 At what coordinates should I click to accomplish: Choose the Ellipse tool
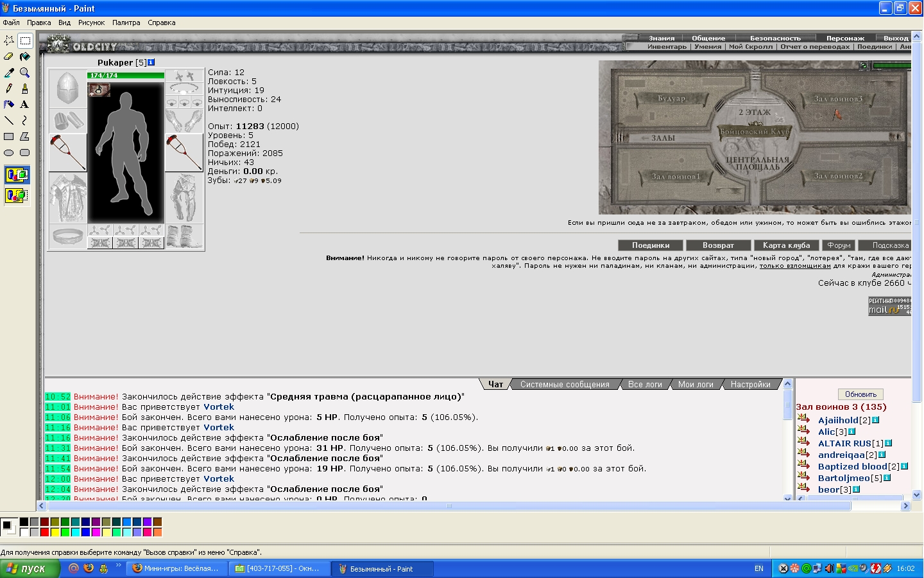click(9, 152)
